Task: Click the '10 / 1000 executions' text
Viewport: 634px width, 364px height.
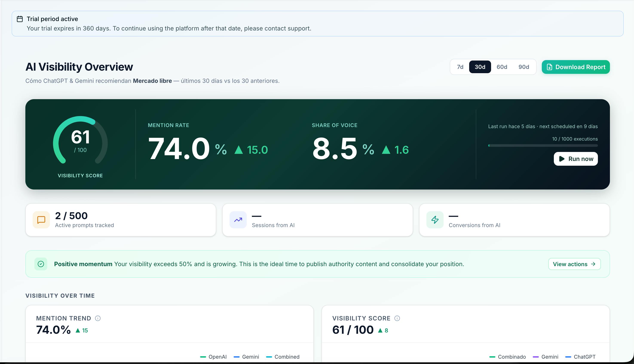Action: pos(575,139)
